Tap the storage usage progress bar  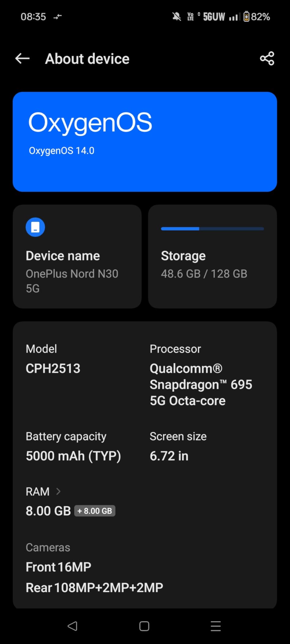pyautogui.click(x=212, y=229)
